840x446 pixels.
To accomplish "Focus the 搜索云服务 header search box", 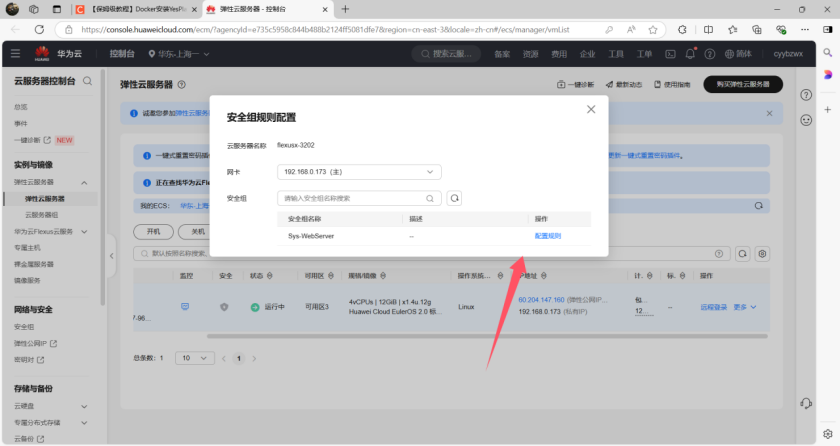I will pyautogui.click(x=446, y=54).
